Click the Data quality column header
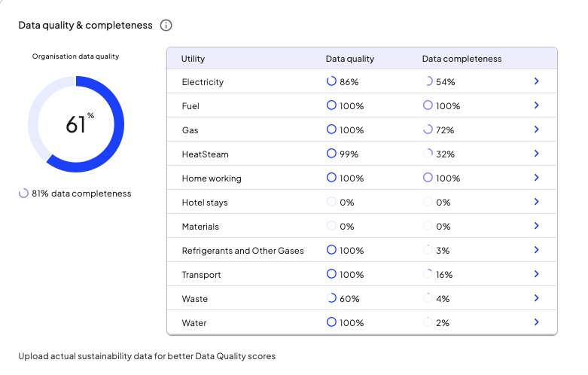The height and width of the screenshot is (375, 588). pos(350,59)
